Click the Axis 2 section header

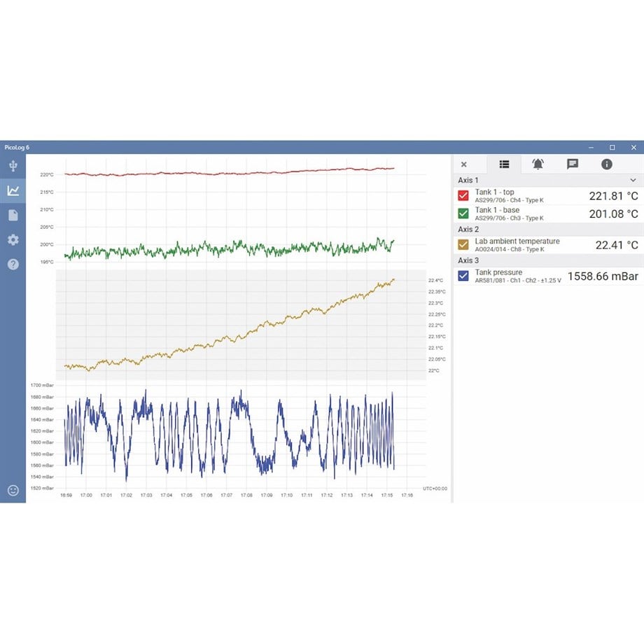pos(549,229)
